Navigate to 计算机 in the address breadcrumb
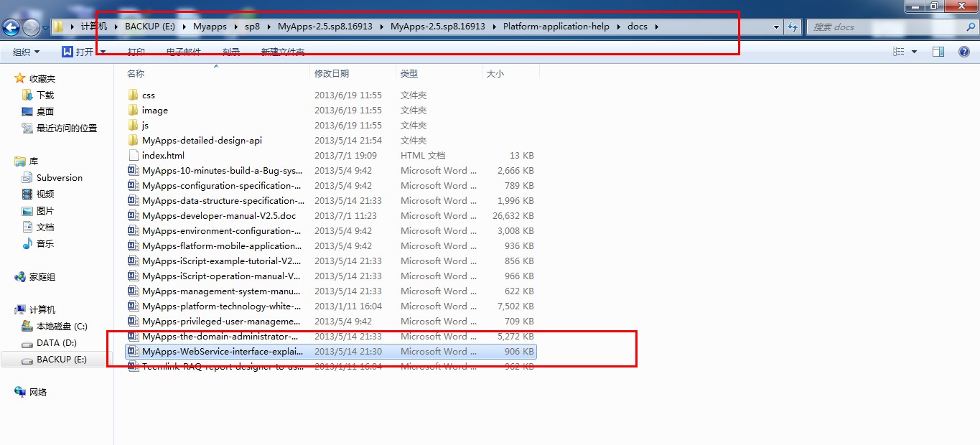 tap(93, 27)
